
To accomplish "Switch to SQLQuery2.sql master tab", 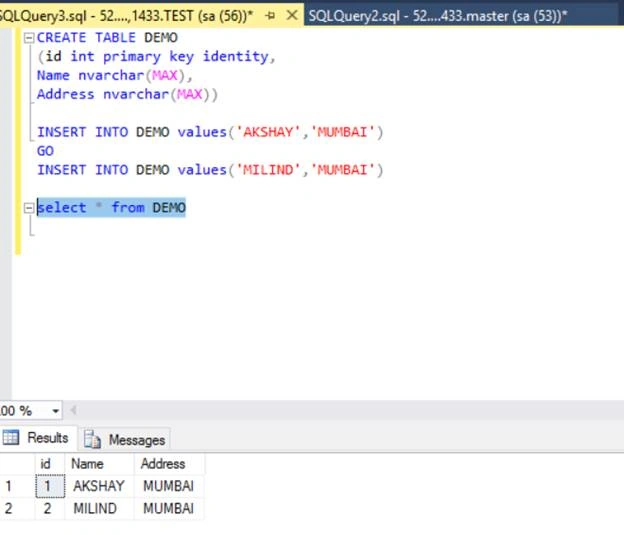I will (438, 16).
